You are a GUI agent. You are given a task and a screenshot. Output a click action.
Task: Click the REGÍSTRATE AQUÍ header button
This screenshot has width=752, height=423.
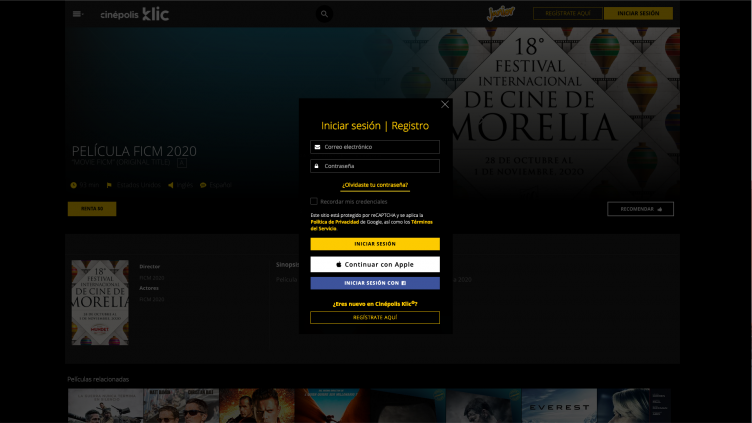click(x=567, y=13)
